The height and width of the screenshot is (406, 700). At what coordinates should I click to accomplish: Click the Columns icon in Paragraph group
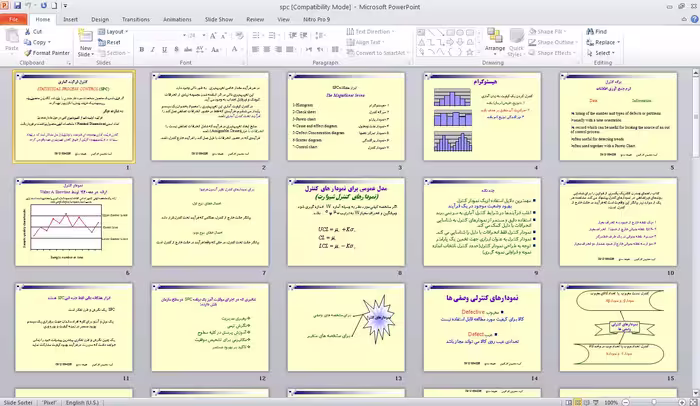pos(336,50)
